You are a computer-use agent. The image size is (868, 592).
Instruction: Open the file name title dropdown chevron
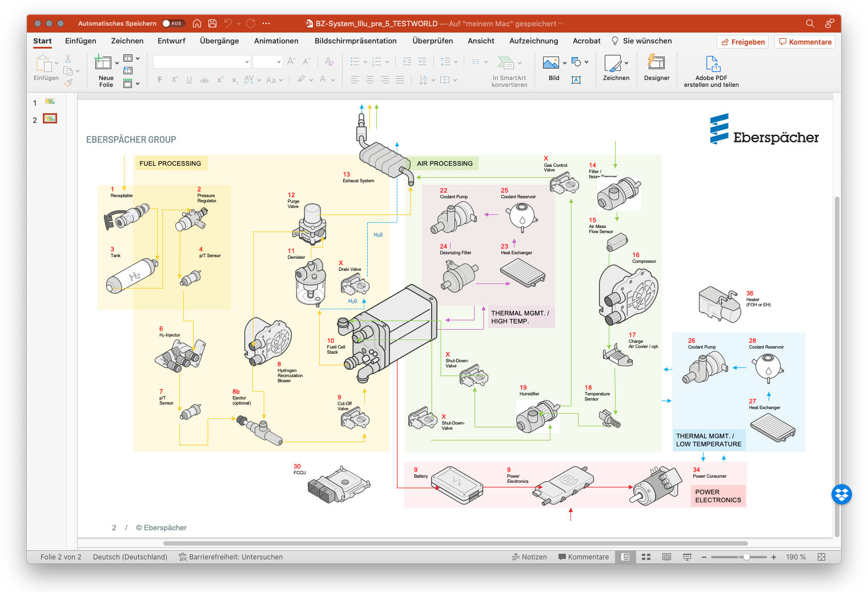[x=561, y=24]
